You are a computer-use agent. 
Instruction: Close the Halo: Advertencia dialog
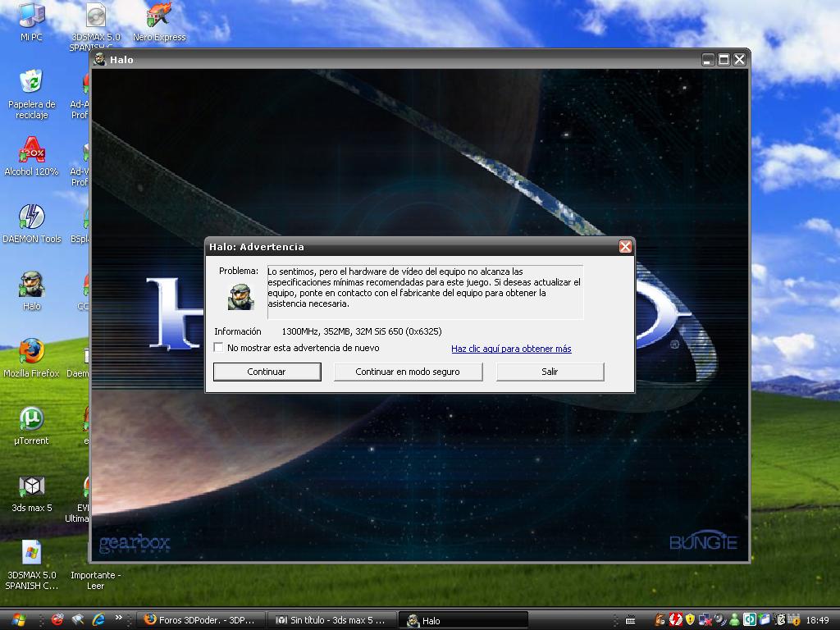(x=625, y=246)
